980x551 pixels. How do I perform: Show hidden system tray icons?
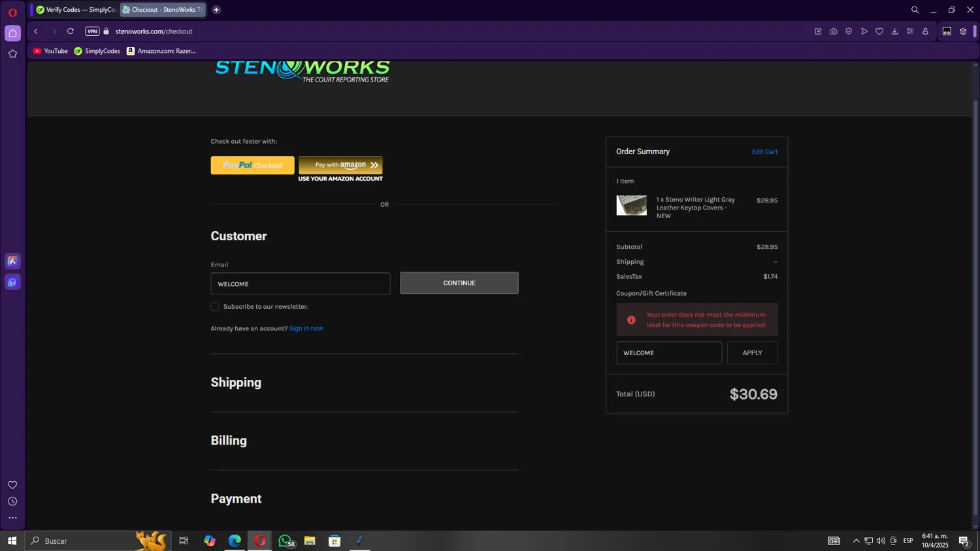click(x=856, y=541)
